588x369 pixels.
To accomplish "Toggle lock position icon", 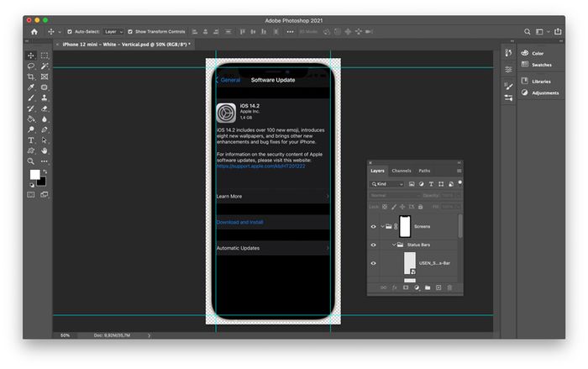I will pyautogui.click(x=402, y=207).
